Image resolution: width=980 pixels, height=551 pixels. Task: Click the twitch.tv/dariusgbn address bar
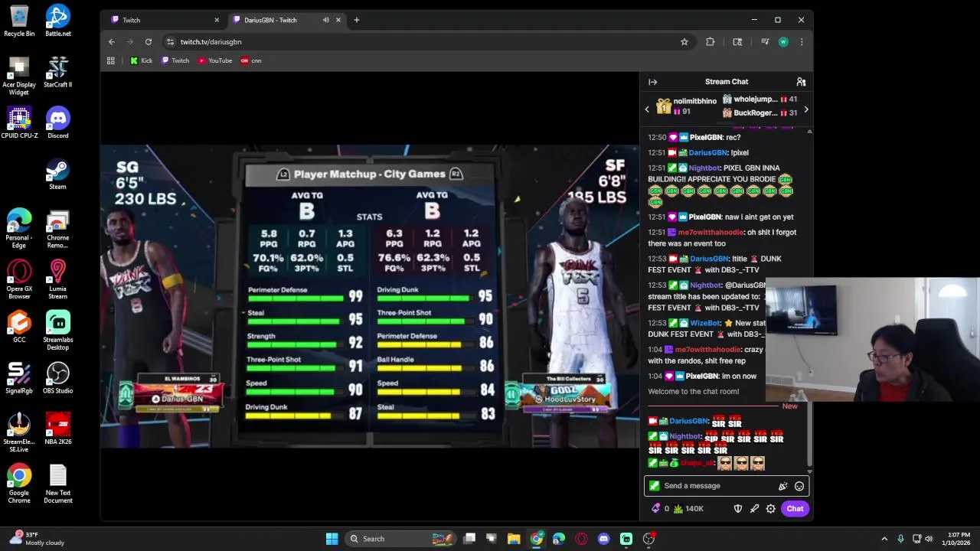[x=425, y=42]
